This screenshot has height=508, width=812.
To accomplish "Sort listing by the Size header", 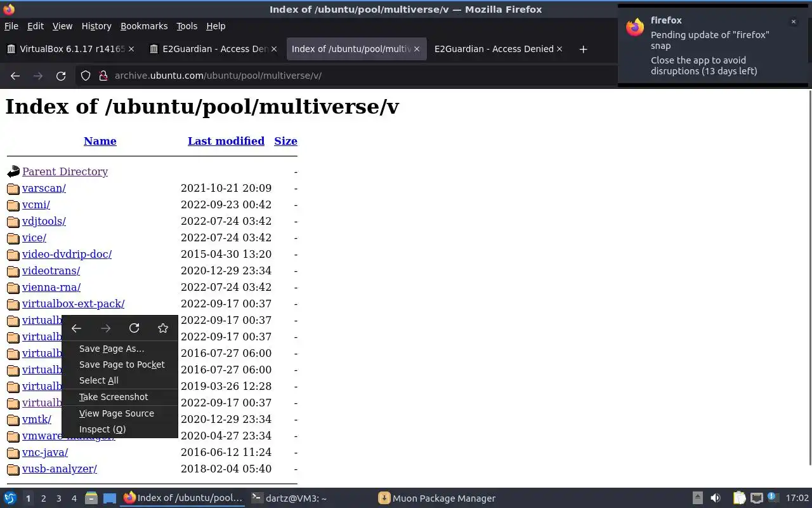I will (x=285, y=141).
